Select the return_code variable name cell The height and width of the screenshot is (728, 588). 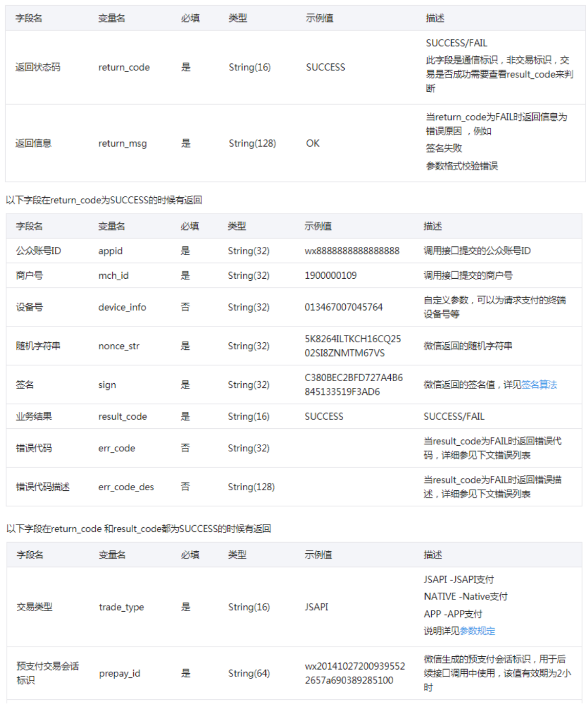coord(124,67)
